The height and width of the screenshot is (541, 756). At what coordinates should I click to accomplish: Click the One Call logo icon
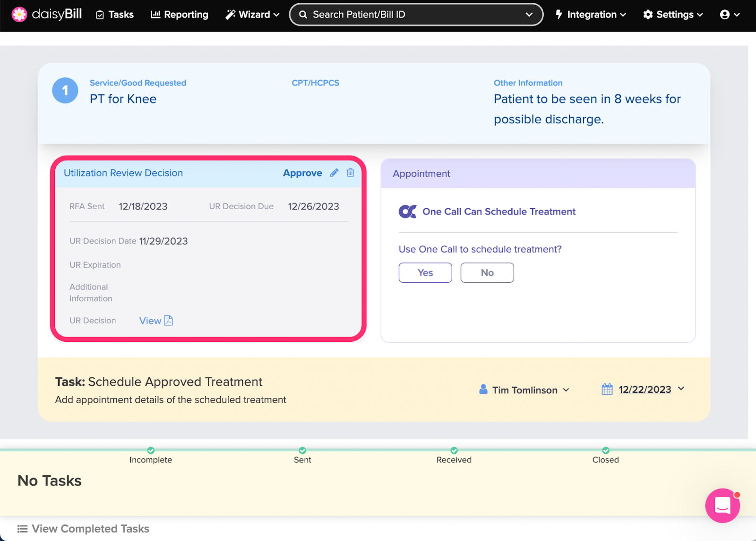[x=407, y=211]
